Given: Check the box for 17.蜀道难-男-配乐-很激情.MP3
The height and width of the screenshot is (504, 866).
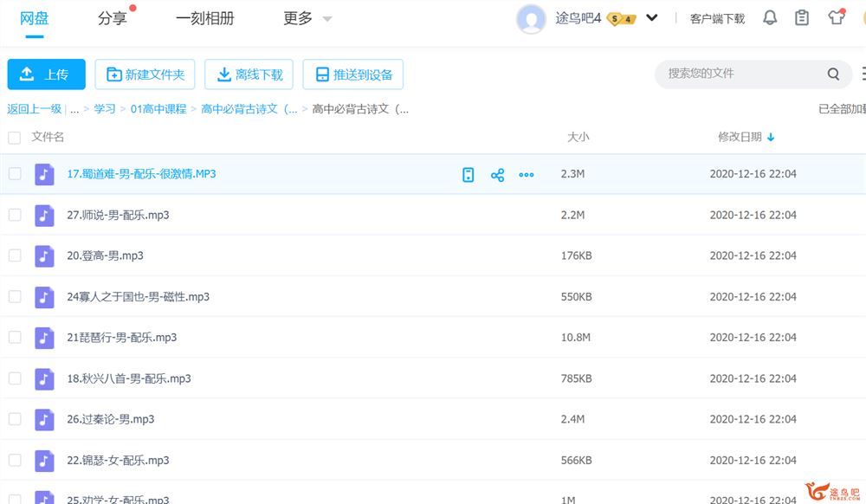Looking at the screenshot, I should click(15, 174).
